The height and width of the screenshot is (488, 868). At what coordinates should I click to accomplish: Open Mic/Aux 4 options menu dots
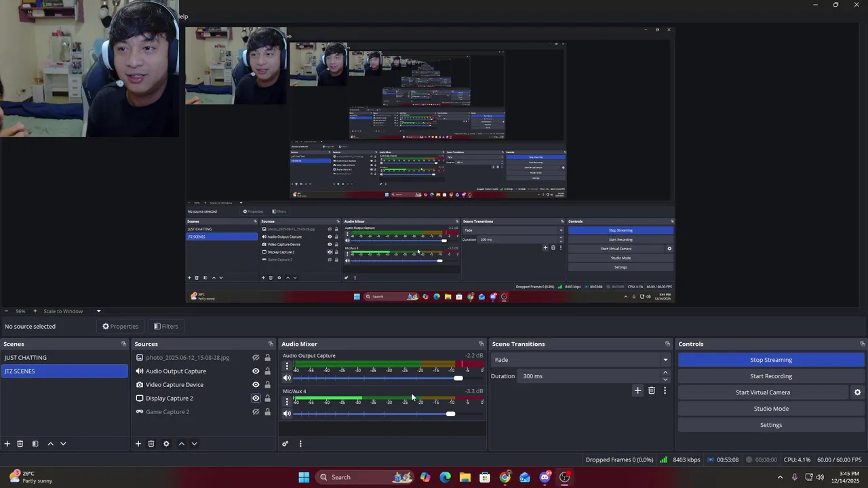[x=287, y=401]
